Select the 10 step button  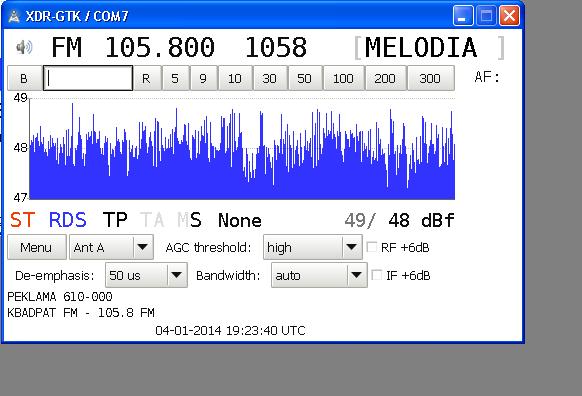pyautogui.click(x=235, y=78)
